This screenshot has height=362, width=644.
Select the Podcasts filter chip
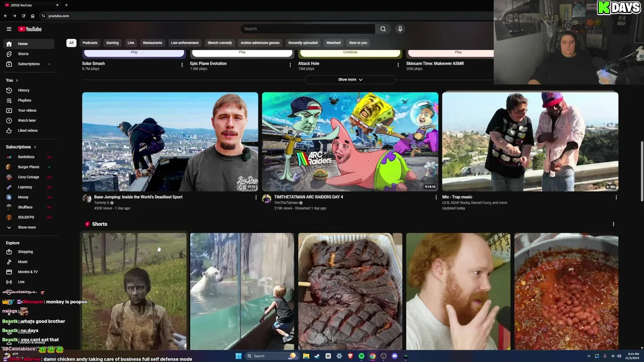click(x=90, y=43)
